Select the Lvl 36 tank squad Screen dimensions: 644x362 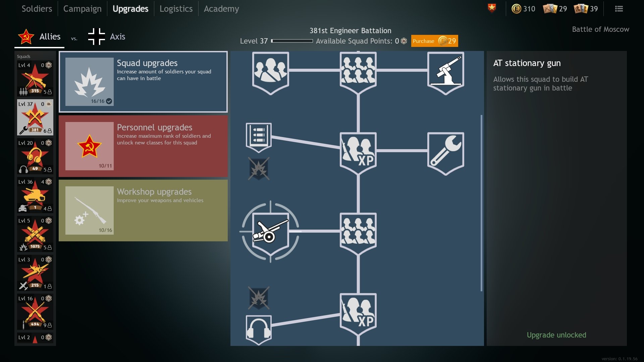(35, 195)
